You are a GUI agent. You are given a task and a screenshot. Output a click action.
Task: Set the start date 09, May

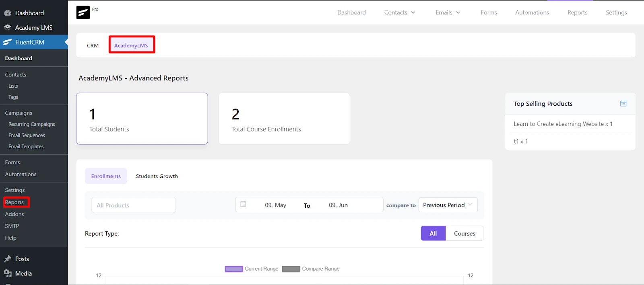[x=275, y=205]
